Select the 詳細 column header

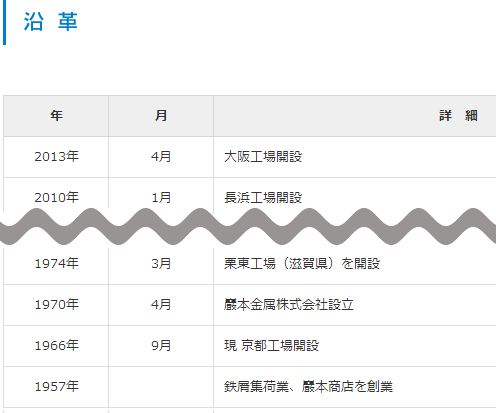(458, 116)
